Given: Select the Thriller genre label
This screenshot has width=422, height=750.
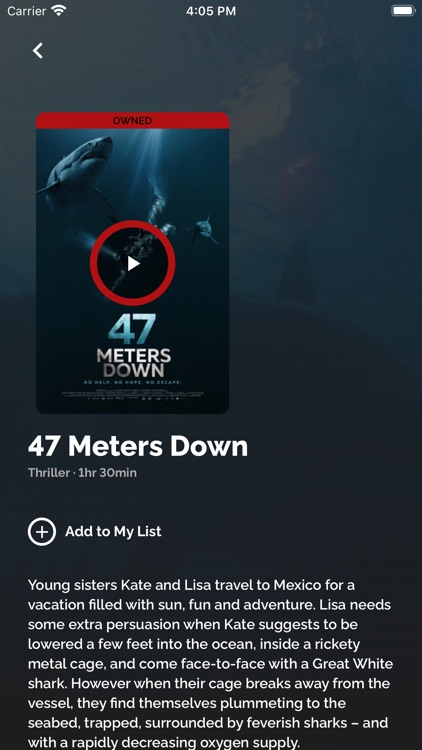Looking at the screenshot, I should pyautogui.click(x=49, y=473).
